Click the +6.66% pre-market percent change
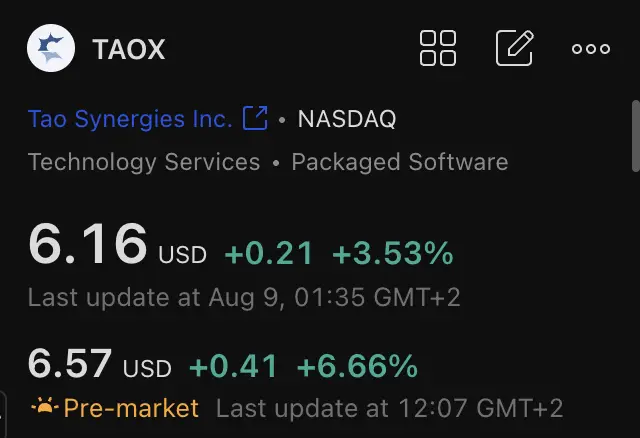The image size is (640, 438). tap(358, 366)
